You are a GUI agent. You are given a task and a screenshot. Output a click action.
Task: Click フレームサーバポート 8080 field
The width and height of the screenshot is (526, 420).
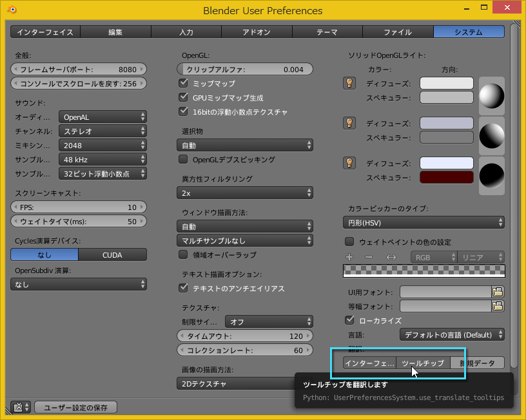79,69
